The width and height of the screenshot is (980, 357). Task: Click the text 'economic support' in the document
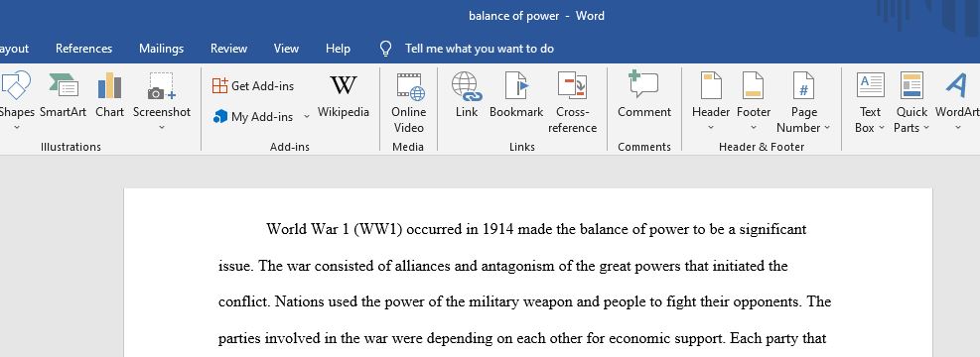(x=666, y=339)
